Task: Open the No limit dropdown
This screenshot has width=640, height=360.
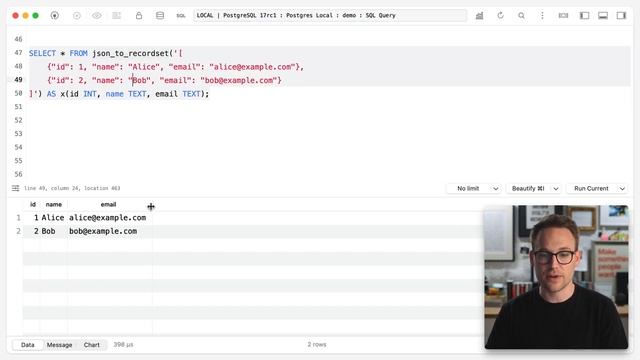Action: point(473,189)
